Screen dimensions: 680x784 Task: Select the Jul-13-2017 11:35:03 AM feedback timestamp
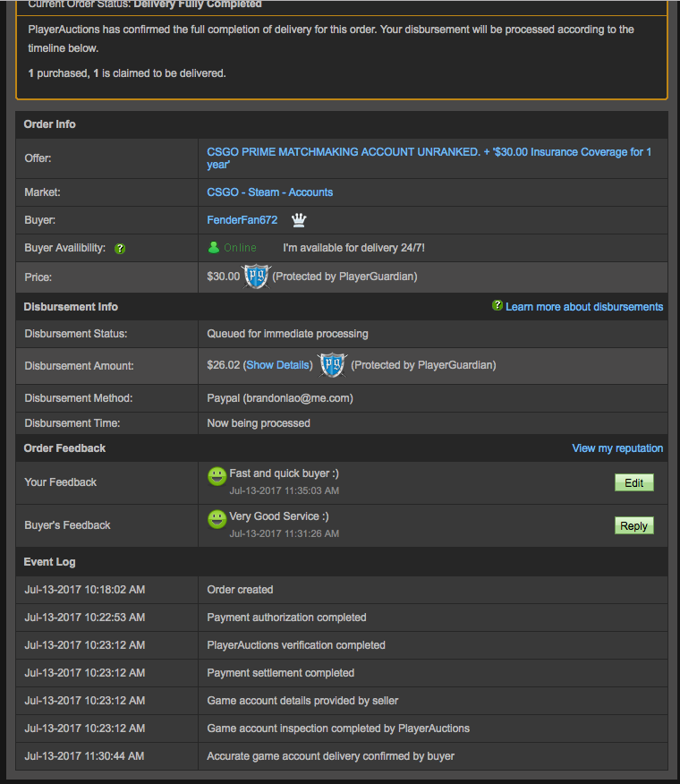point(284,491)
